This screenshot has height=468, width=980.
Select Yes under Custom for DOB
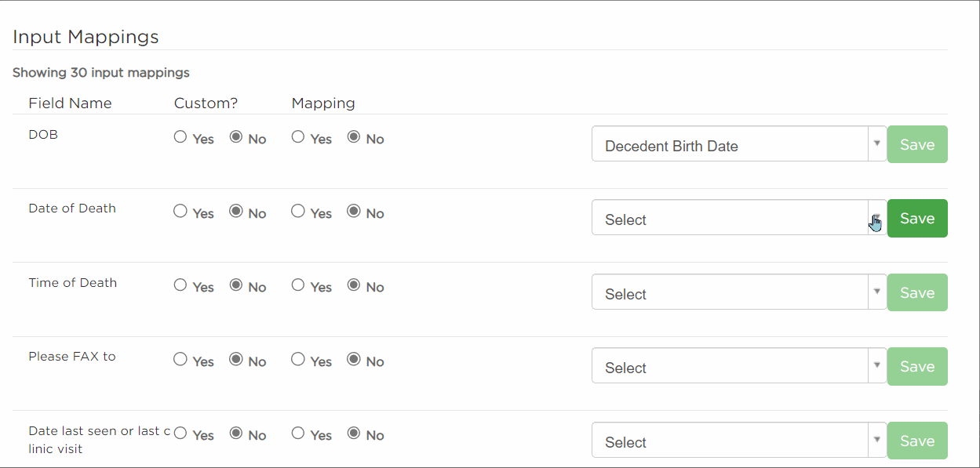pyautogui.click(x=180, y=138)
